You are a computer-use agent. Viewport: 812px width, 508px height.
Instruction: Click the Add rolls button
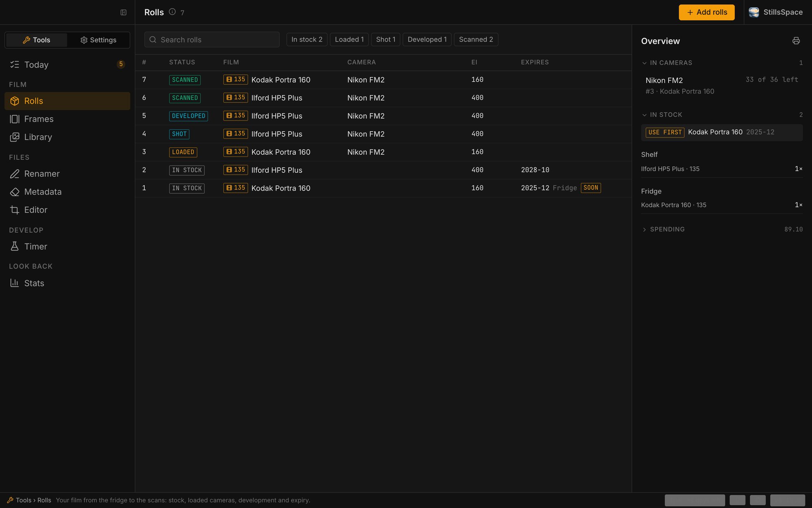706,12
